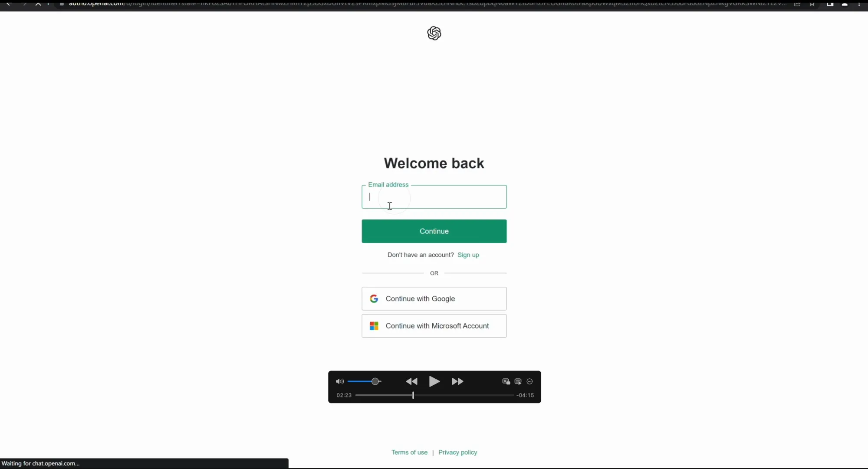Click the back navigation arrow
Viewport: 868px width, 469px height.
pyautogui.click(x=10, y=4)
